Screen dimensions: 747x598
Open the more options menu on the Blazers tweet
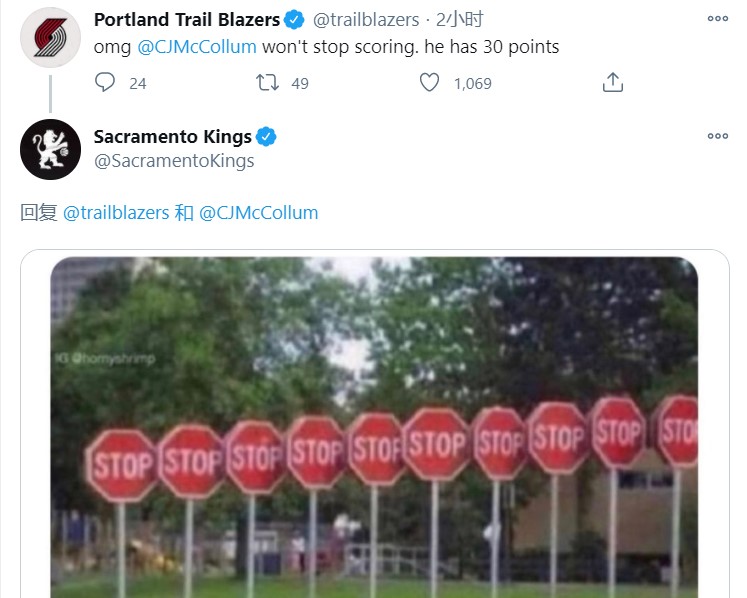tap(717, 19)
